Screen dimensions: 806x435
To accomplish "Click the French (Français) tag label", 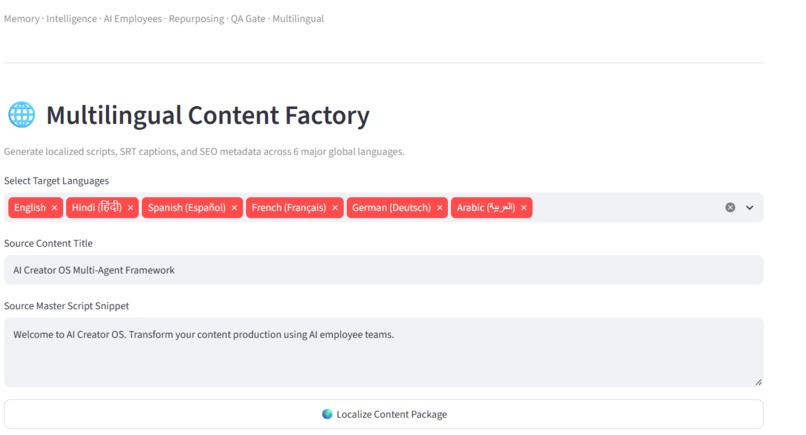I will (289, 208).
